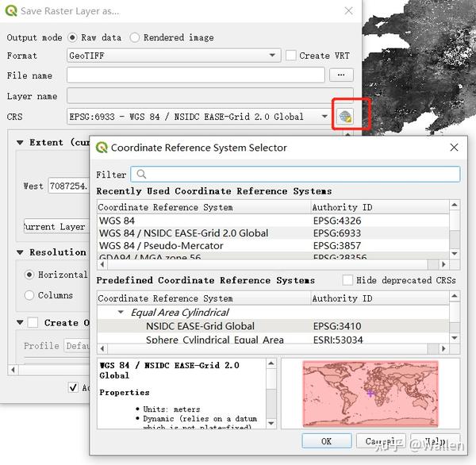Open the CRS EPSG:6933 dropdown
This screenshot has width=476, height=465.
click(199, 117)
